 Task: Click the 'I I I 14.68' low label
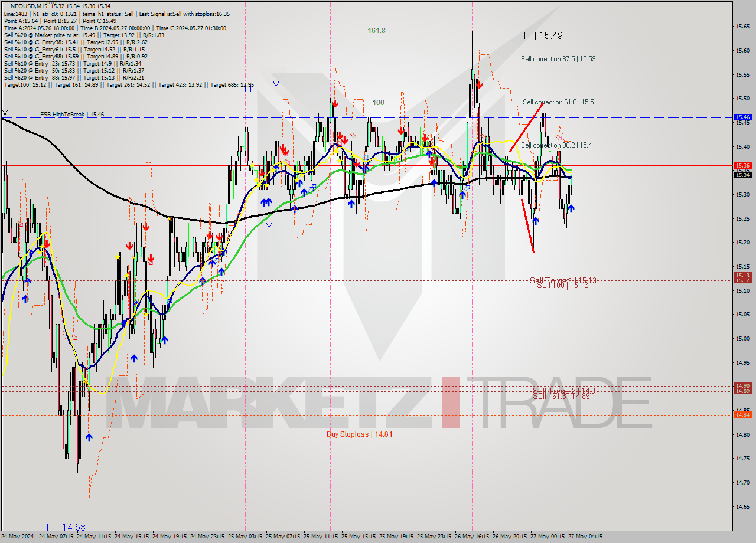pos(66,526)
